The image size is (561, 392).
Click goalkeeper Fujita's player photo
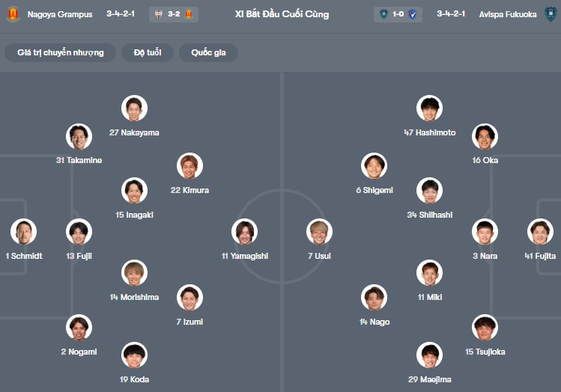pos(540,232)
